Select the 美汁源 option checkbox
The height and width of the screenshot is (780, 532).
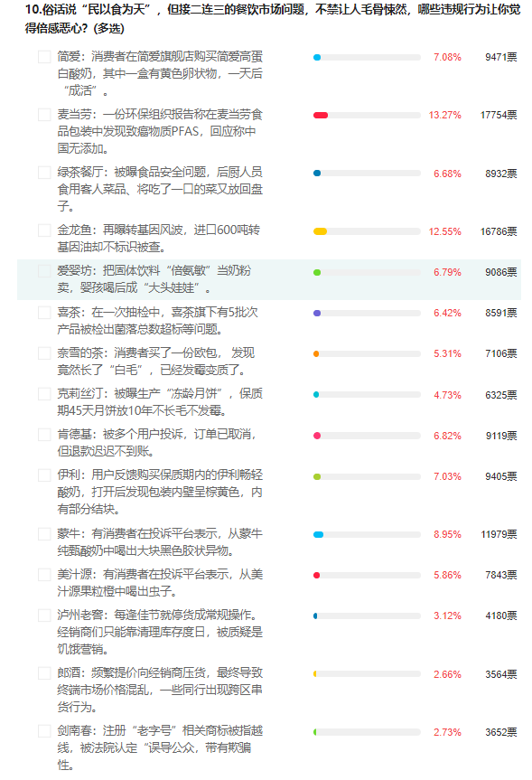[x=44, y=575]
